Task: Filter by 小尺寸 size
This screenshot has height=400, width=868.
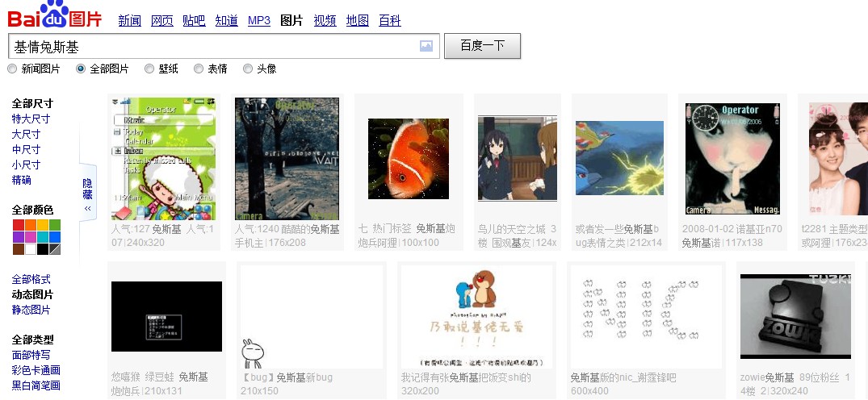Action: (x=26, y=165)
